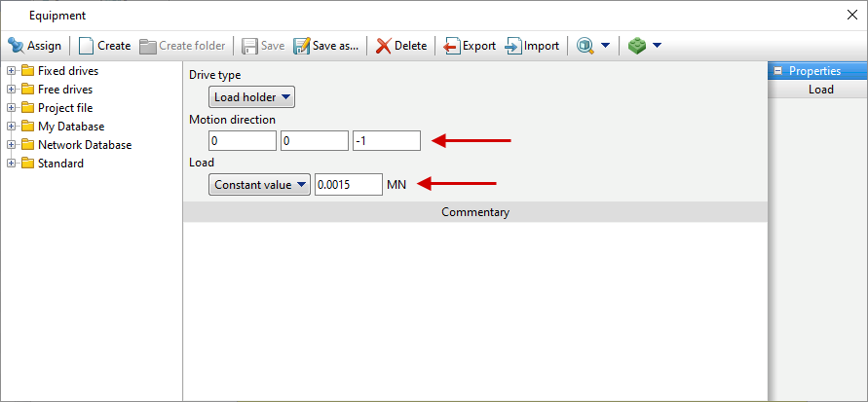This screenshot has width=868, height=402.
Task: Export equipment via the toolbar
Action: pyautogui.click(x=470, y=46)
